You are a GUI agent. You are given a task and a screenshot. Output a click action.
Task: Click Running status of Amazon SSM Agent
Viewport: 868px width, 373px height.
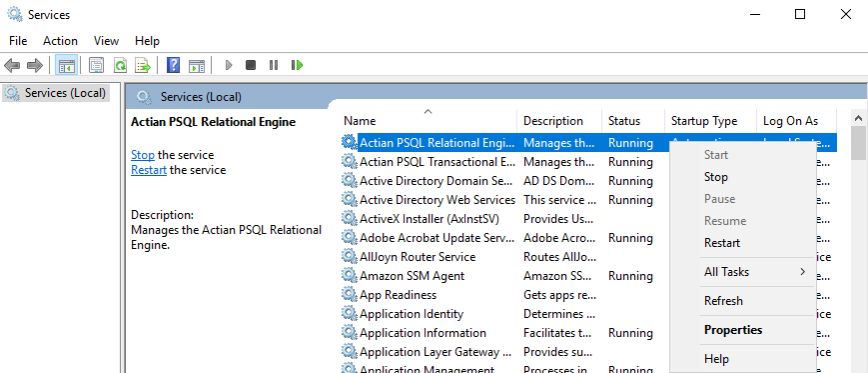coord(630,275)
